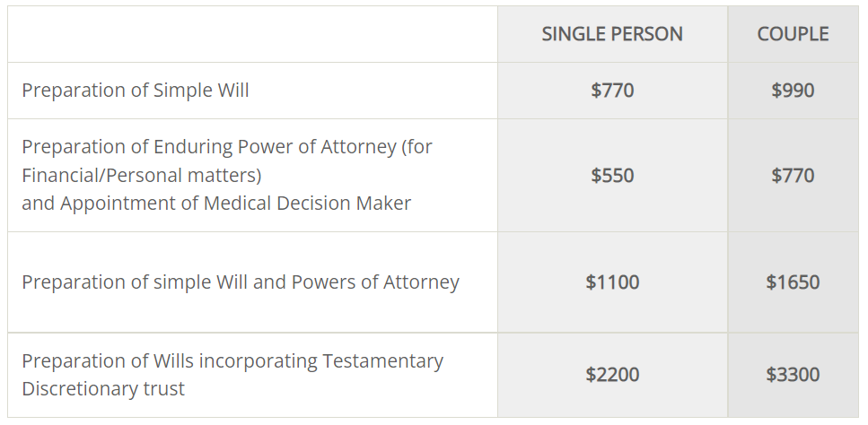The width and height of the screenshot is (868, 425).
Task: Click 'Appointment of Medical Decision Maker' text line
Action: click(x=236, y=204)
